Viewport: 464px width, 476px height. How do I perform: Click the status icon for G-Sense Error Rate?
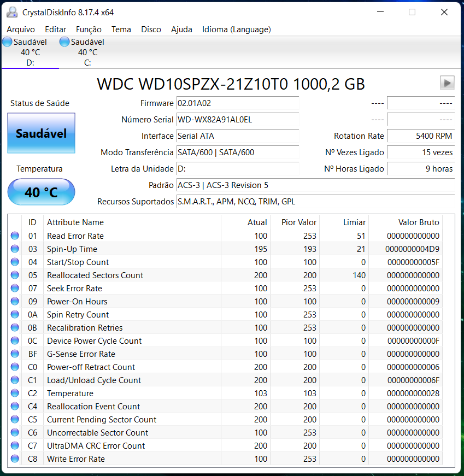click(15, 354)
